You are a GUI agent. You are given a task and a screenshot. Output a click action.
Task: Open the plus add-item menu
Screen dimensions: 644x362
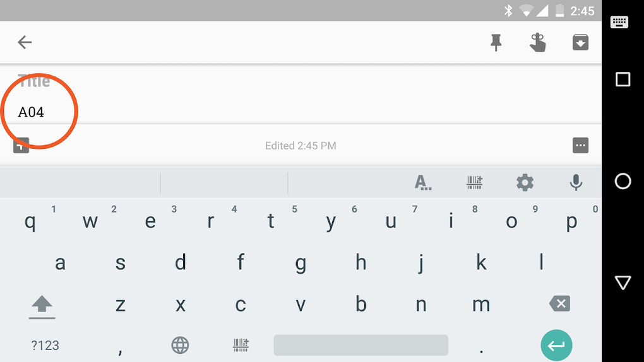pyautogui.click(x=21, y=145)
